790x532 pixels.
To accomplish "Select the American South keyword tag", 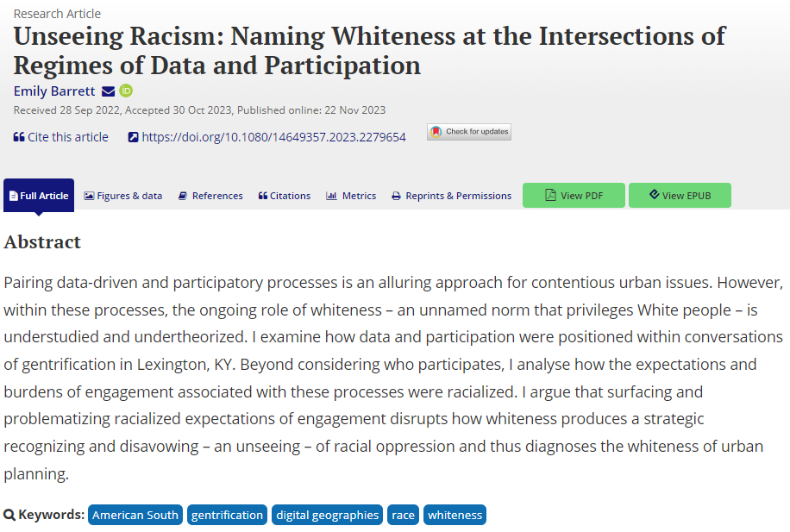I will 135,515.
